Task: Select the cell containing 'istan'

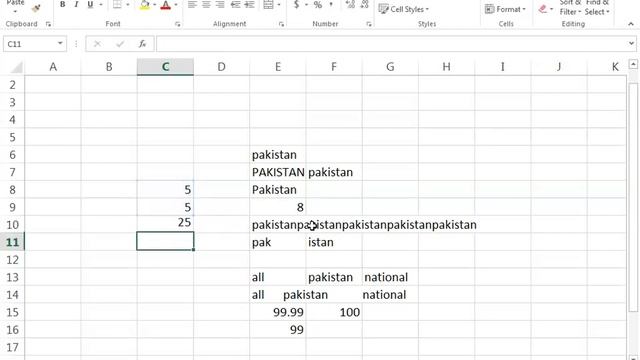Action: pos(334,242)
